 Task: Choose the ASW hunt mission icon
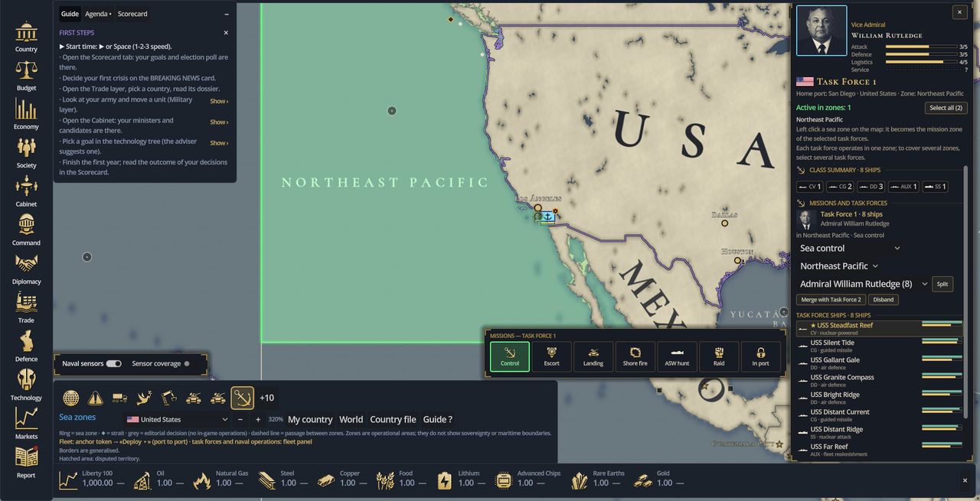tap(677, 356)
